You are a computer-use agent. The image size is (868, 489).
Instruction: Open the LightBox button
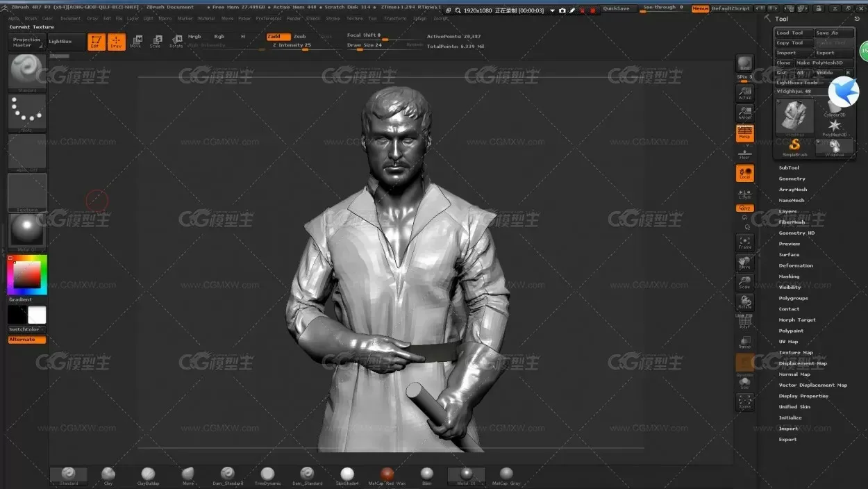66,42
